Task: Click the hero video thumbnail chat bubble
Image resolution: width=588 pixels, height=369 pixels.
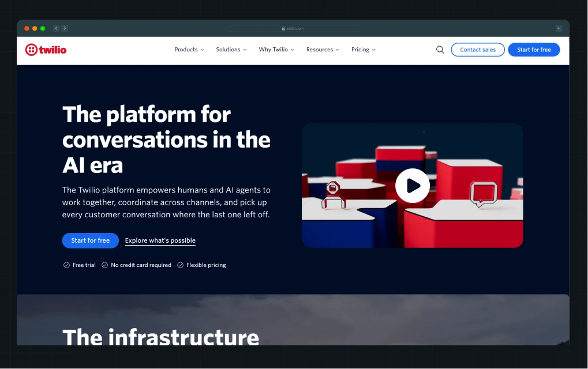Action: pyautogui.click(x=484, y=194)
